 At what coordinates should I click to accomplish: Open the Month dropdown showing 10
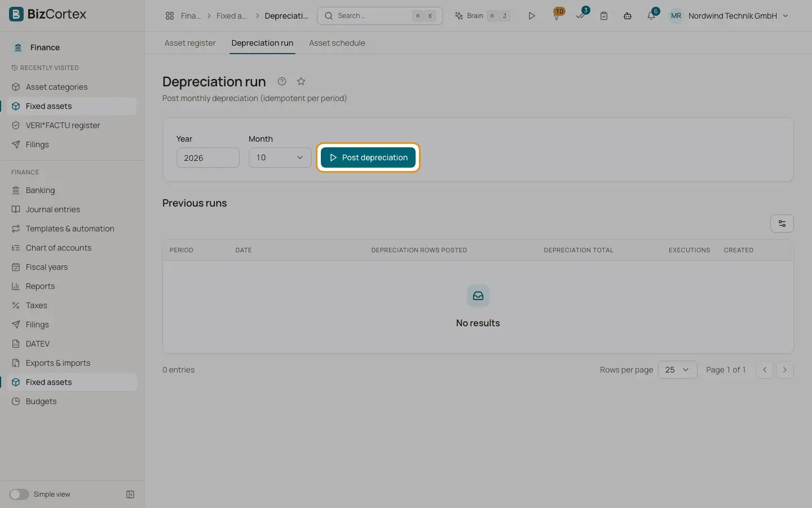(x=280, y=157)
